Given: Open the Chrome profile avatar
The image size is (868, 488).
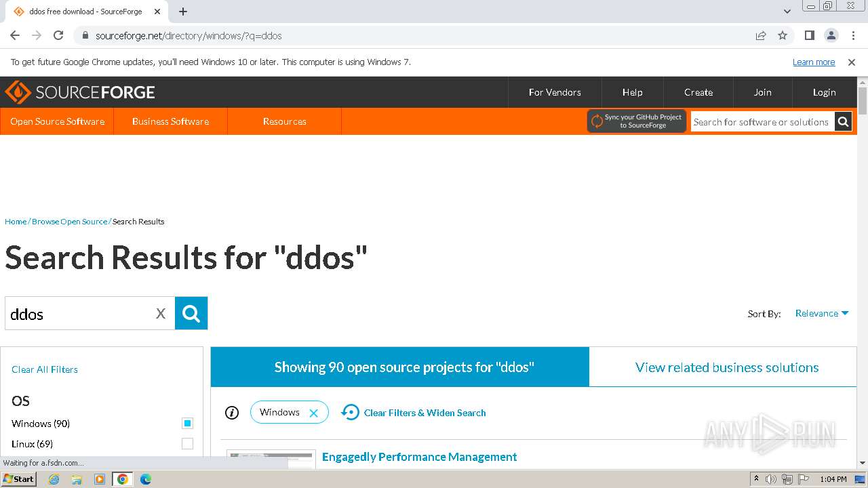Looking at the screenshot, I should 831,35.
